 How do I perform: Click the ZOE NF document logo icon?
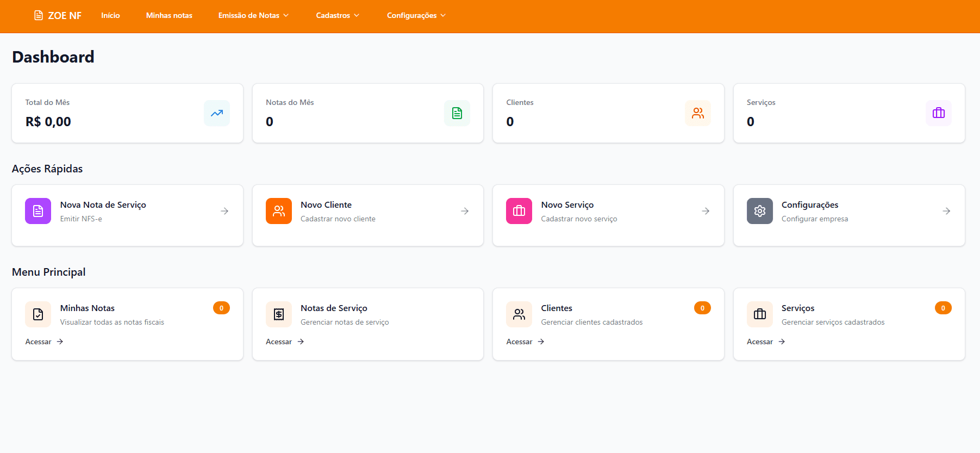tap(39, 15)
